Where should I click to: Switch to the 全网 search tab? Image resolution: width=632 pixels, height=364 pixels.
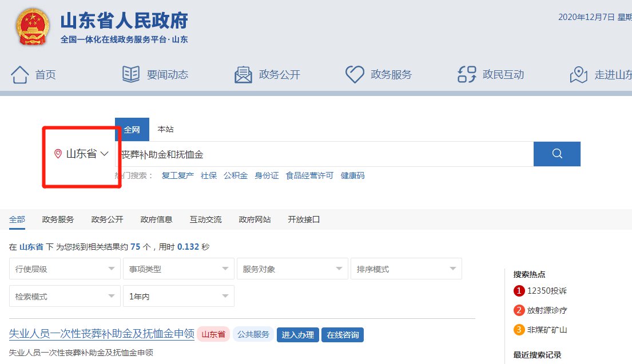coord(132,130)
